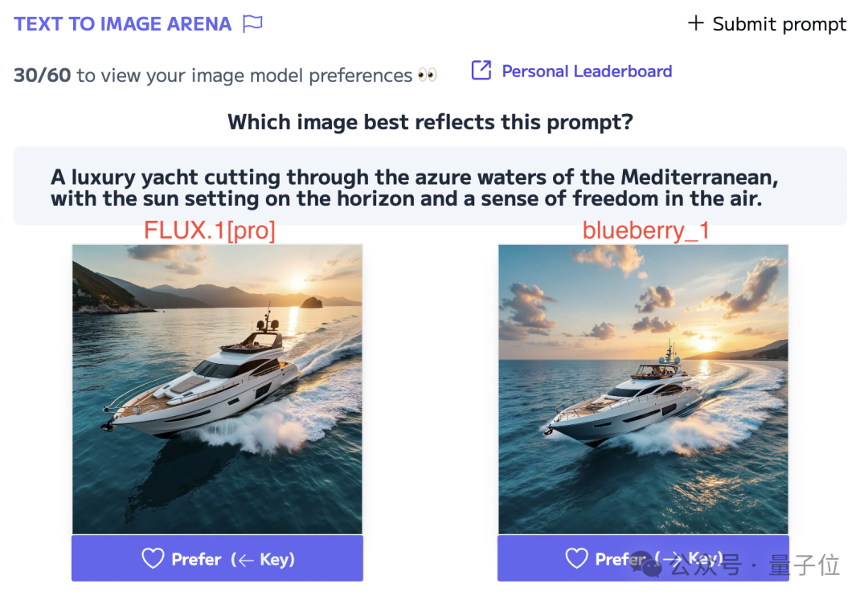Click the WeChat logo in the watermark

pyautogui.click(x=647, y=565)
